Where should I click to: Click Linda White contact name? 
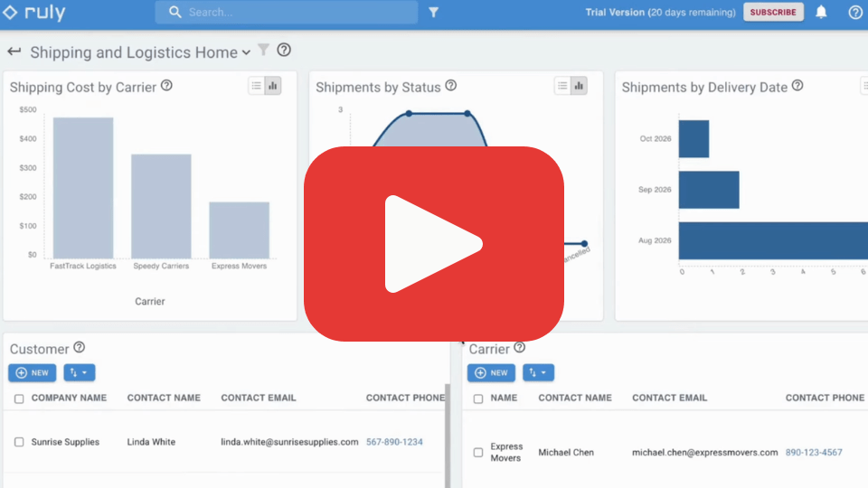(x=151, y=442)
